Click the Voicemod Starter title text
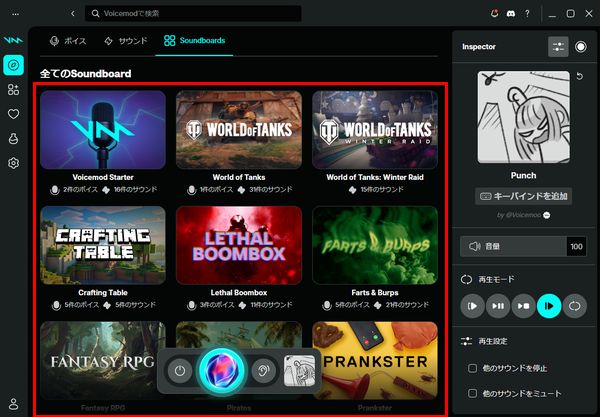This screenshot has height=417, width=600. pyautogui.click(x=103, y=177)
